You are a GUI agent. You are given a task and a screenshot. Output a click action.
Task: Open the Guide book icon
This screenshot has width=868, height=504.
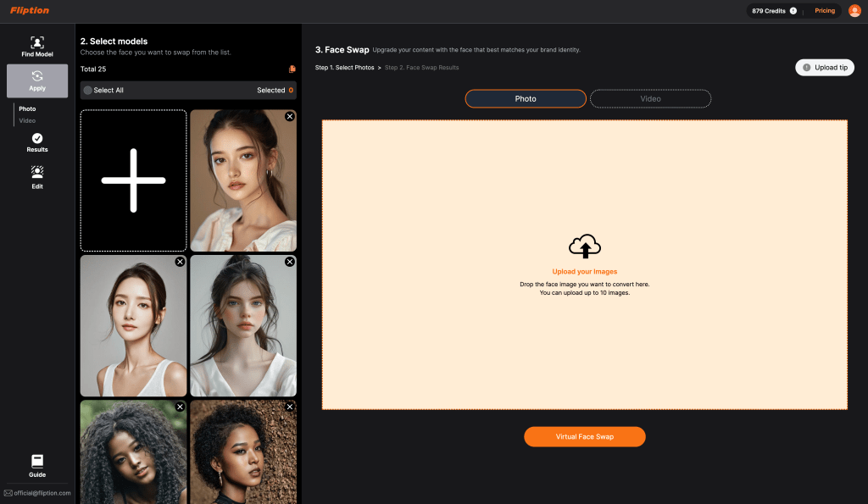(37, 461)
